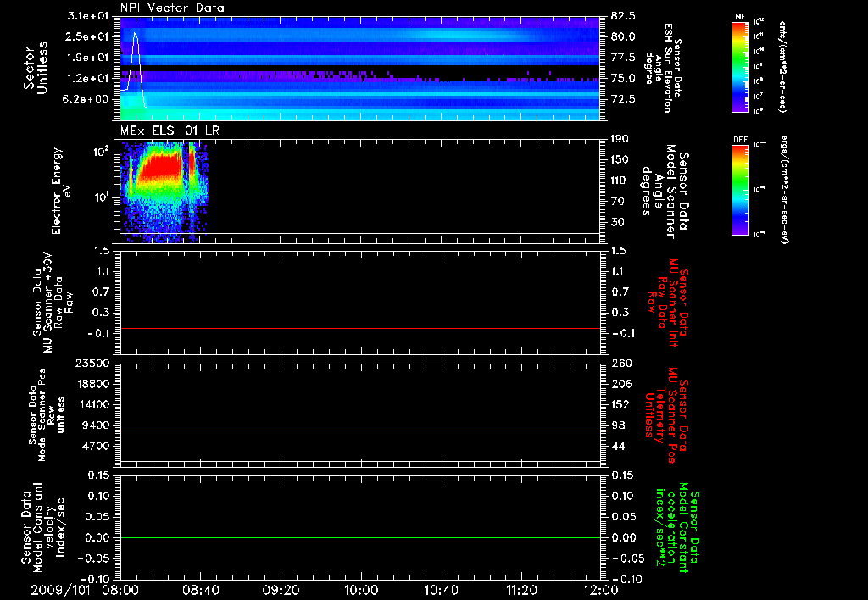The image size is (868, 600).
Task: Select the "ESH Sun Elevation Angle" axis label
Action: pyautogui.click(x=664, y=68)
